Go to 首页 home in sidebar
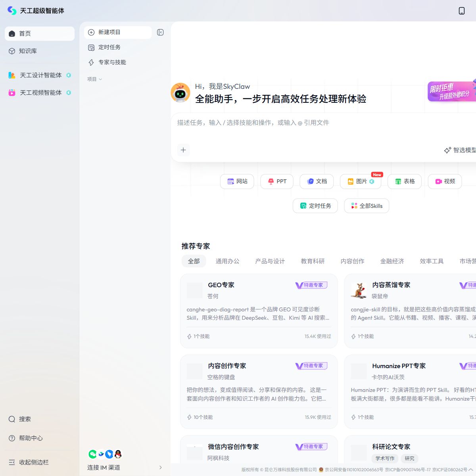The width and height of the screenshot is (476, 476). click(x=40, y=34)
